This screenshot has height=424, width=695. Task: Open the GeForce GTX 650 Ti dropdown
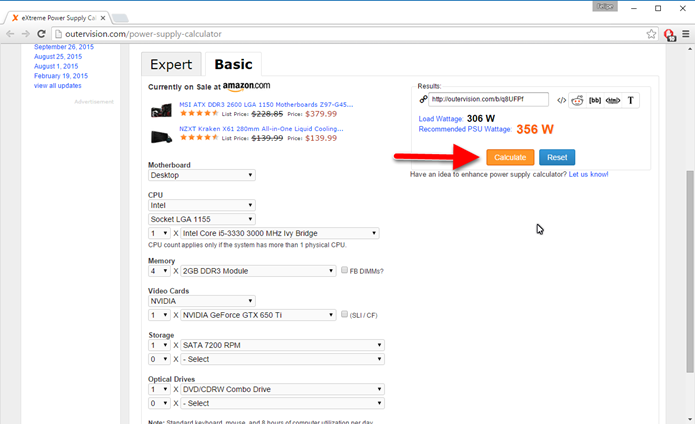258,315
